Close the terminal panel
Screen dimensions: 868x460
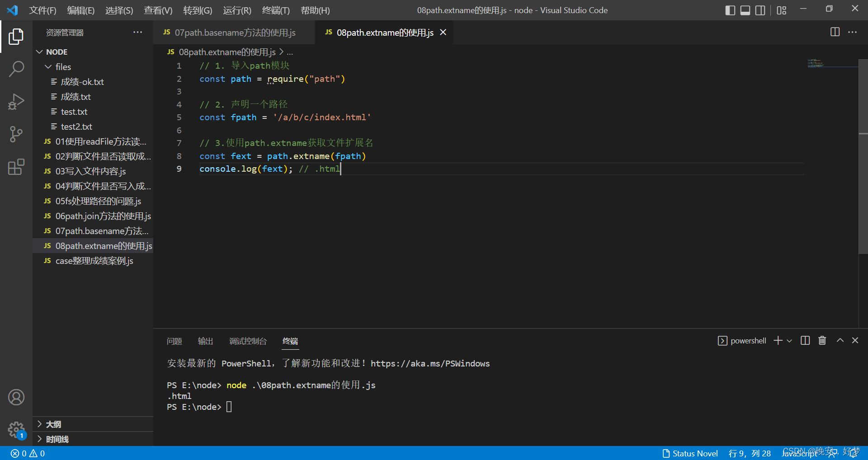pos(855,341)
